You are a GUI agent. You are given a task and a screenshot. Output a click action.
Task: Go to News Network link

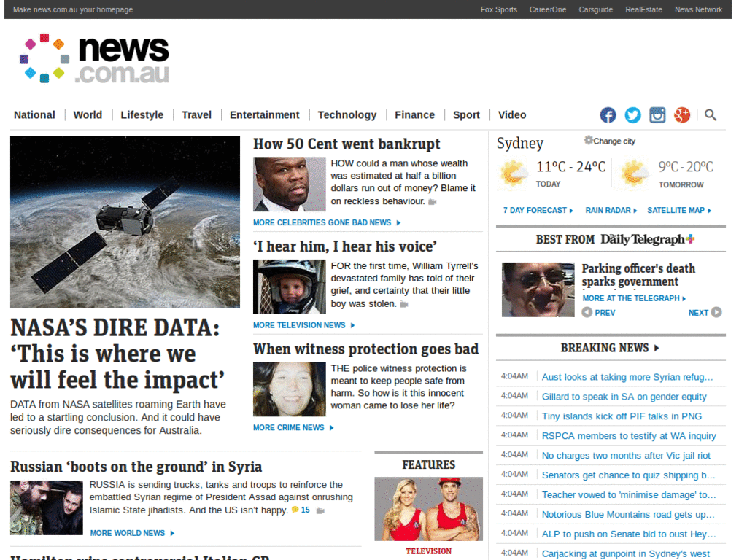click(698, 9)
